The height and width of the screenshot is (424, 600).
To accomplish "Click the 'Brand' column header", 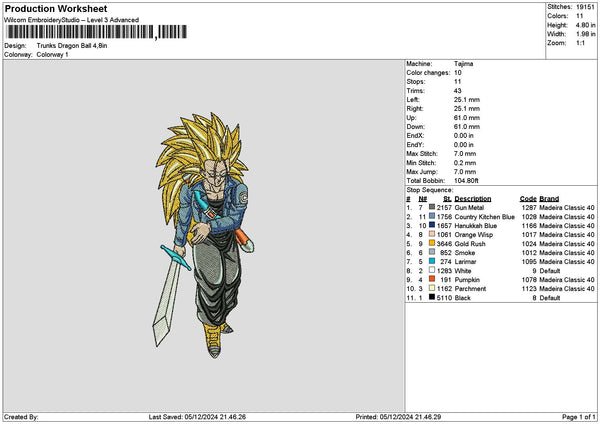I will click(x=549, y=199).
